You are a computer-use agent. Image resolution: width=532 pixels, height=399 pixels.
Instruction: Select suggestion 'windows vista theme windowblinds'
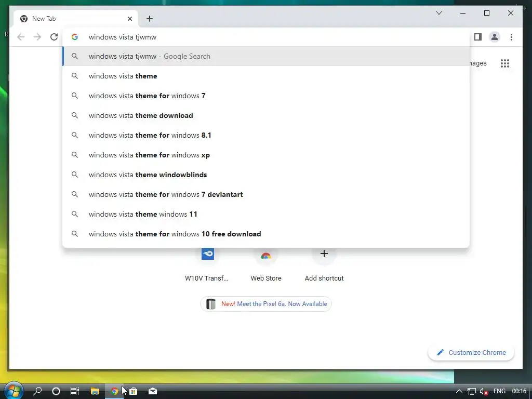click(267, 175)
